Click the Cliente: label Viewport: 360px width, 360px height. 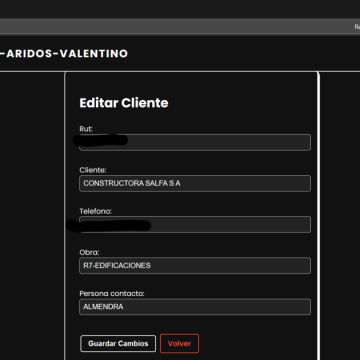(93, 170)
